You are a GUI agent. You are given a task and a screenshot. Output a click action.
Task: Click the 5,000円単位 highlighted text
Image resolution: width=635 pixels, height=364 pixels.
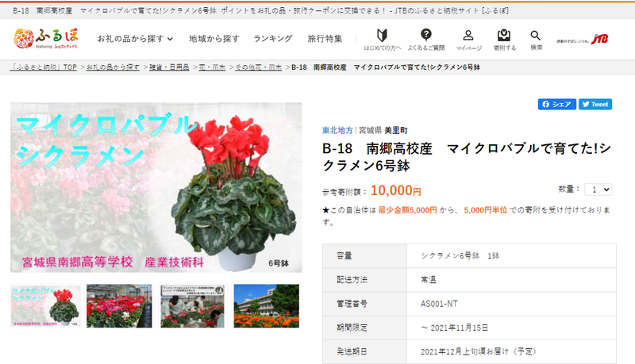click(486, 210)
